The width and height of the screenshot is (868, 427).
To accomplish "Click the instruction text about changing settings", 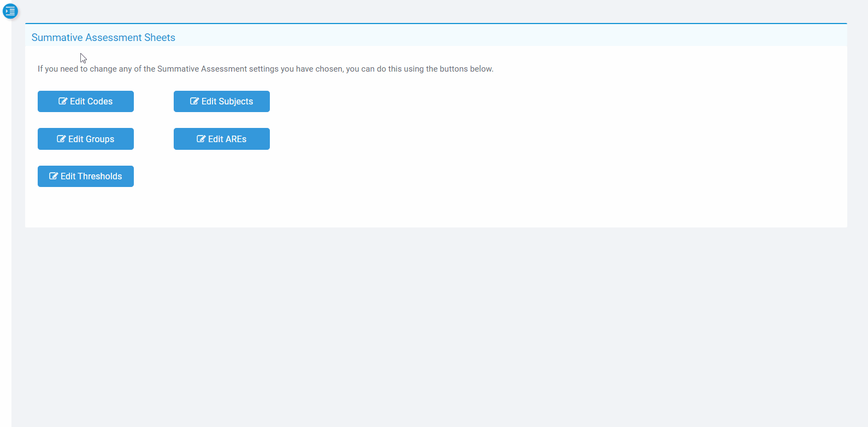I will pyautogui.click(x=265, y=69).
